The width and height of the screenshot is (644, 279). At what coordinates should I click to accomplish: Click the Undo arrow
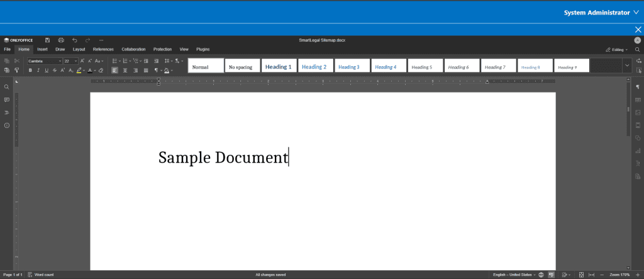point(74,40)
